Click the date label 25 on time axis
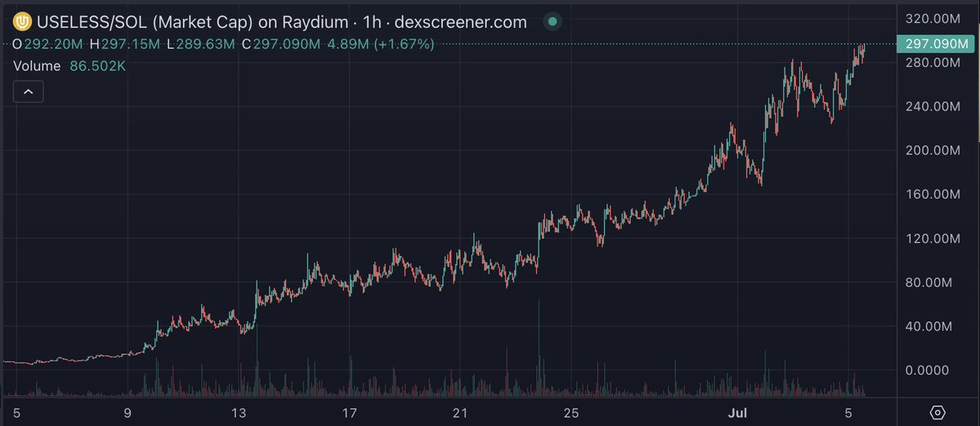Image resolution: width=980 pixels, height=426 pixels. tap(571, 413)
